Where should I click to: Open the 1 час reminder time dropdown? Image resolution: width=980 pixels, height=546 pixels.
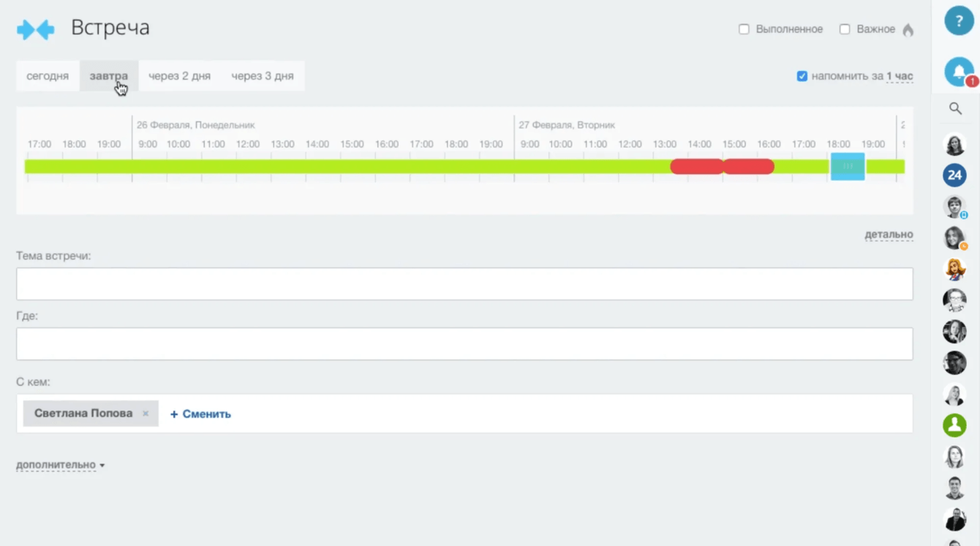click(900, 76)
